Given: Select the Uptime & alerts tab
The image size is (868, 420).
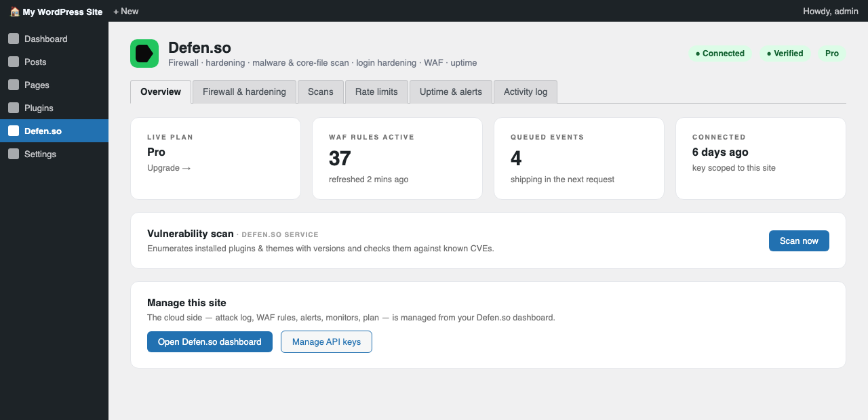Looking at the screenshot, I should click(x=451, y=92).
